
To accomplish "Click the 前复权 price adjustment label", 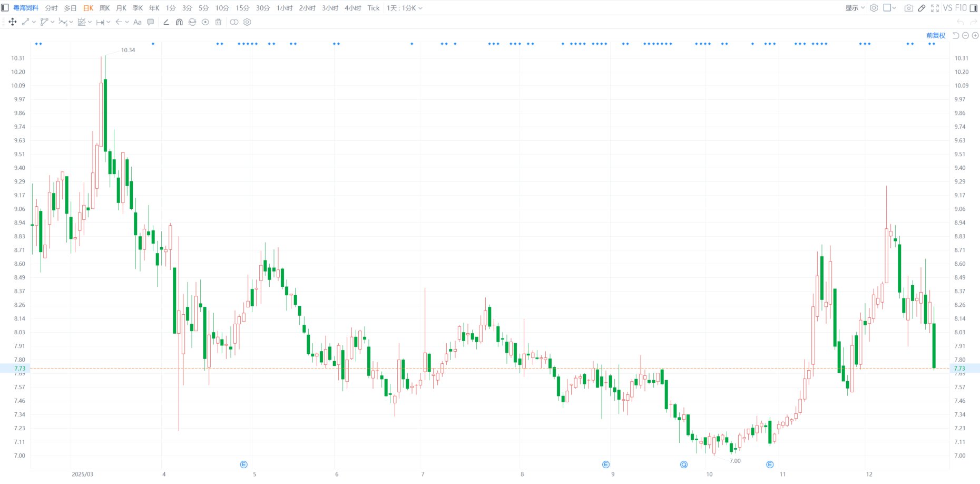I will coord(936,35).
